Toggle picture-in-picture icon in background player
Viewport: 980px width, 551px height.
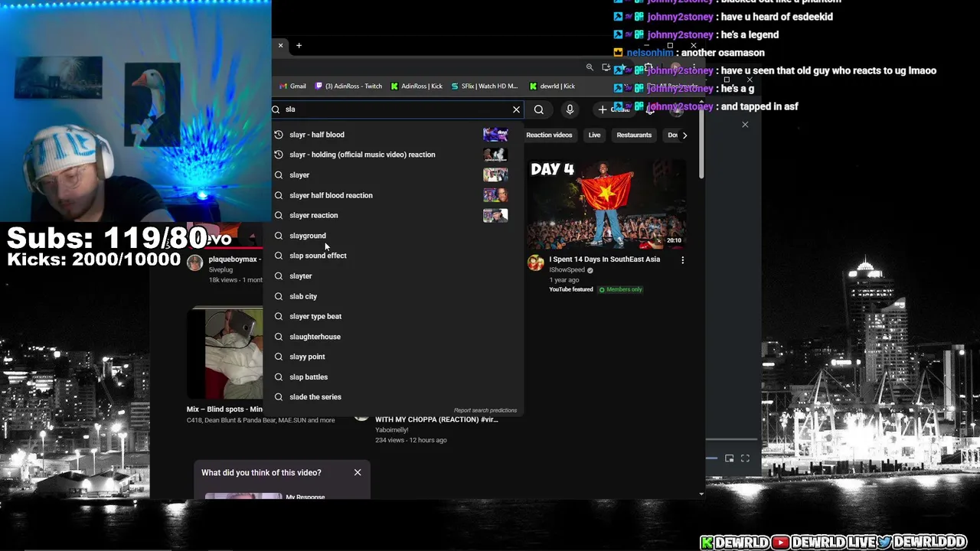[729, 458]
